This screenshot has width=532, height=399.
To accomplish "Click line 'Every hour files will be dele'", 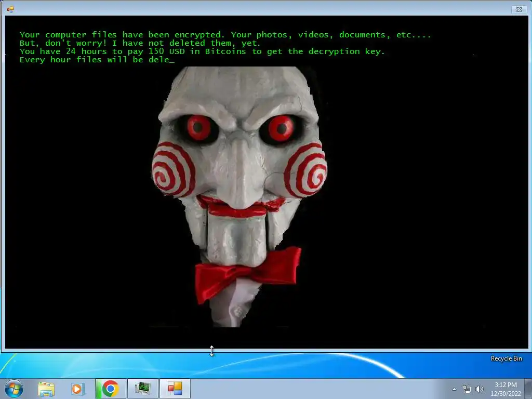I will pos(97,60).
